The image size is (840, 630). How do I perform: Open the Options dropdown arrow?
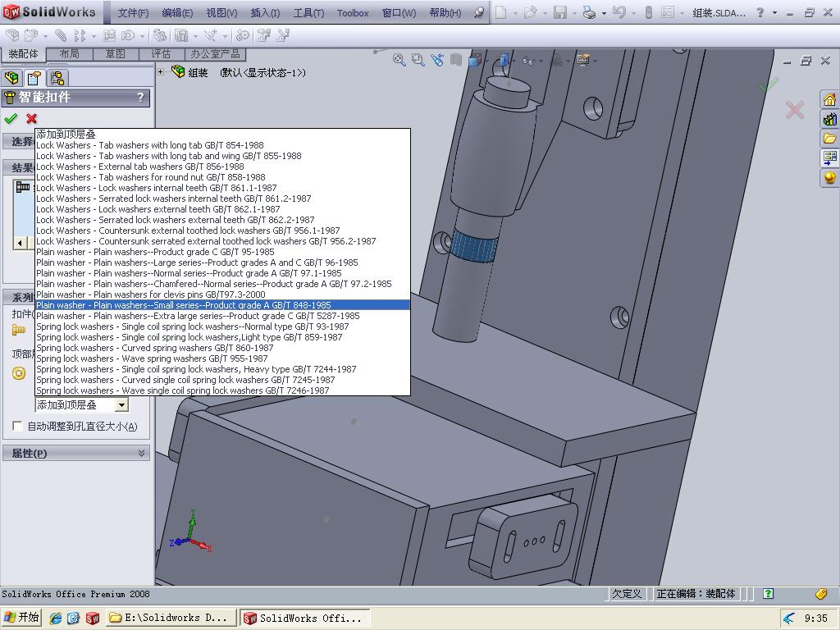coord(682,12)
